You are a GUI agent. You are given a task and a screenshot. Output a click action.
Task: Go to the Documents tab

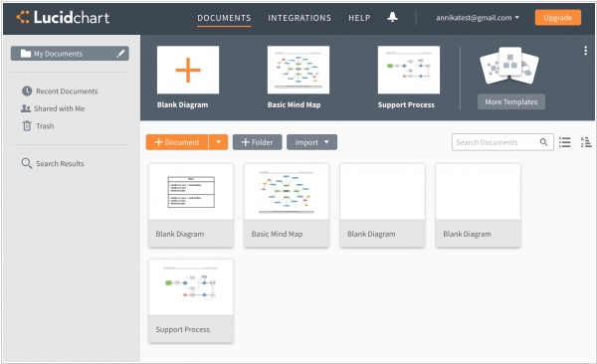coord(224,18)
